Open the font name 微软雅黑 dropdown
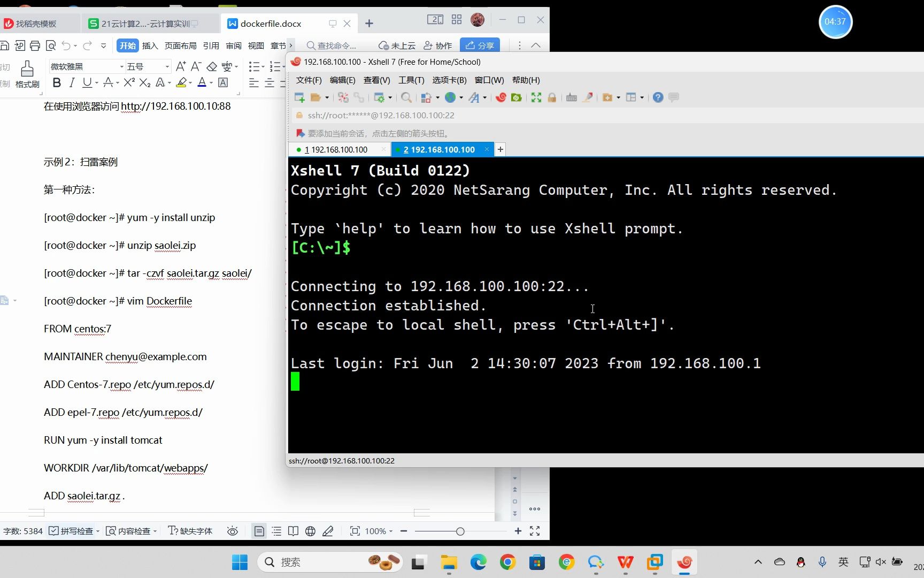 tap(121, 66)
